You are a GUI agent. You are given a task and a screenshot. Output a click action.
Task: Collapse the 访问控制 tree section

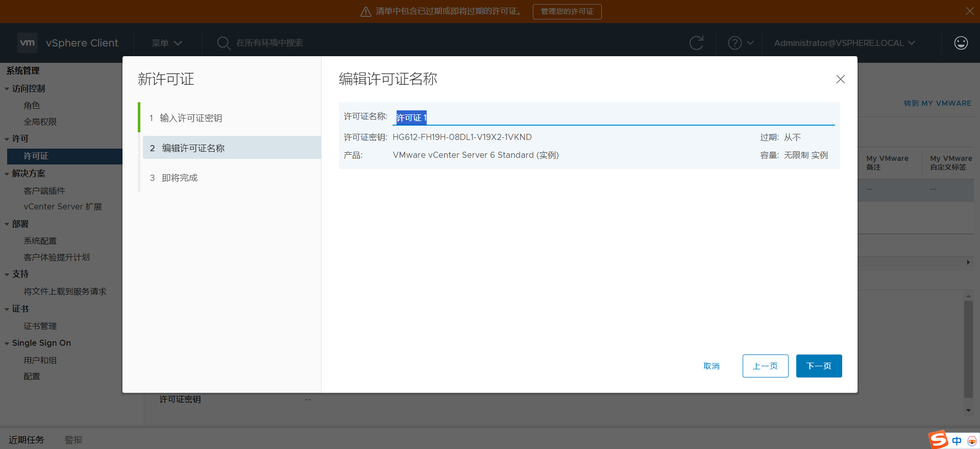click(7, 89)
